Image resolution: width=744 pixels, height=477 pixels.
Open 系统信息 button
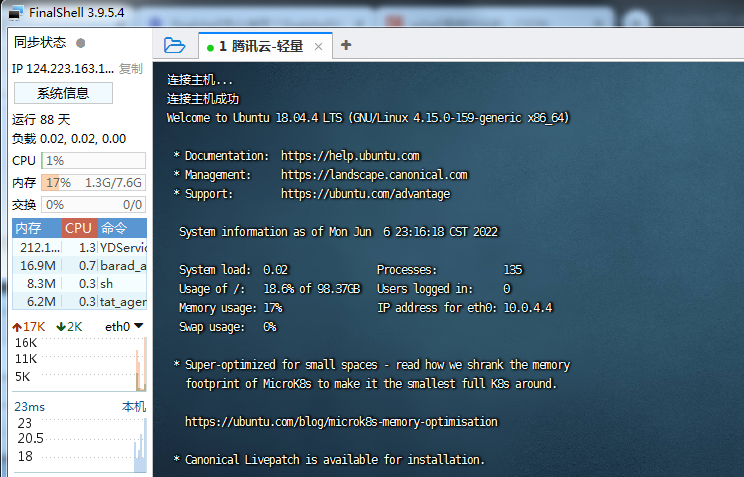[x=63, y=93]
